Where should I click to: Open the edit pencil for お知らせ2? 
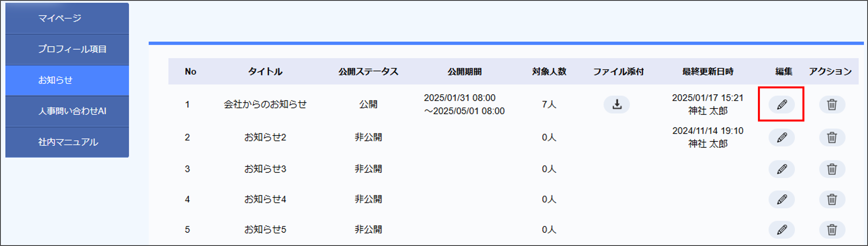click(x=782, y=137)
